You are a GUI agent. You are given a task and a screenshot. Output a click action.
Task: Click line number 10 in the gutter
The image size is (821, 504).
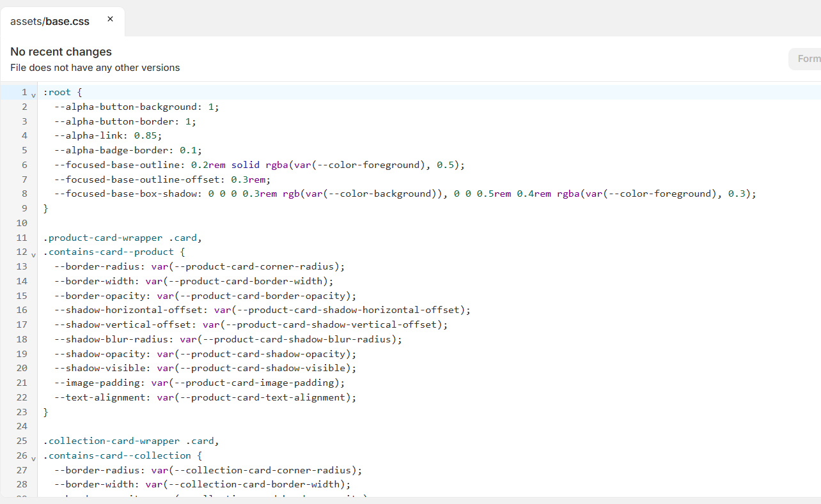(22, 223)
